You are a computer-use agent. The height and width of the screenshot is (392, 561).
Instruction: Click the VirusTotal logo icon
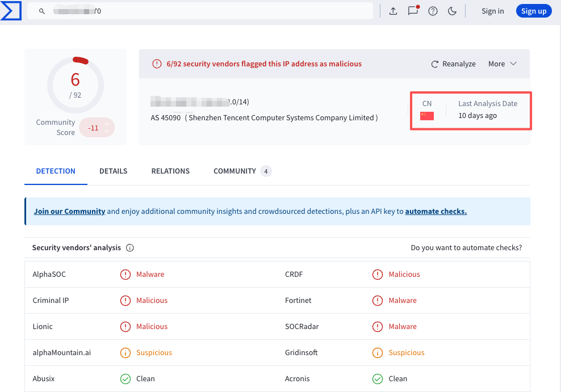[x=11, y=11]
